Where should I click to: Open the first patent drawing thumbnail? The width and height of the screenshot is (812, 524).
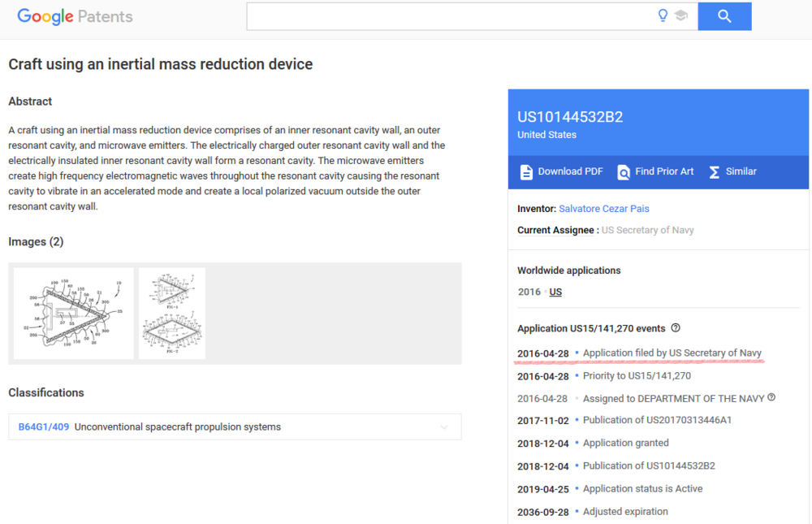tap(74, 314)
